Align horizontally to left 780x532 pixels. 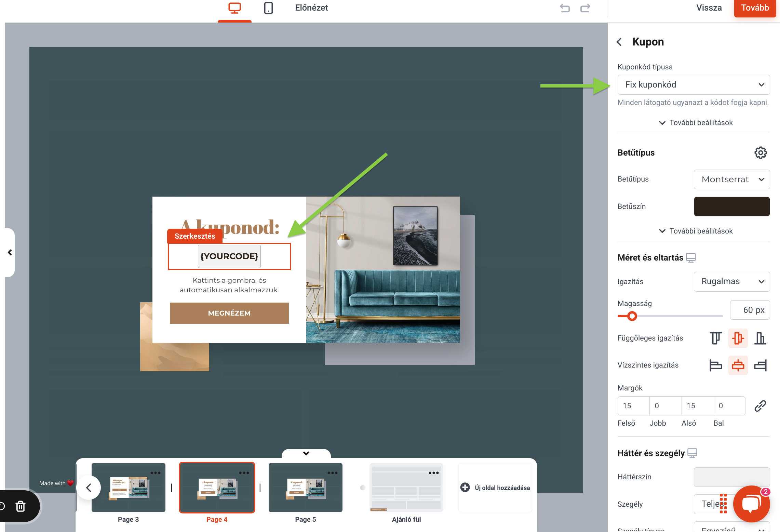(x=716, y=365)
